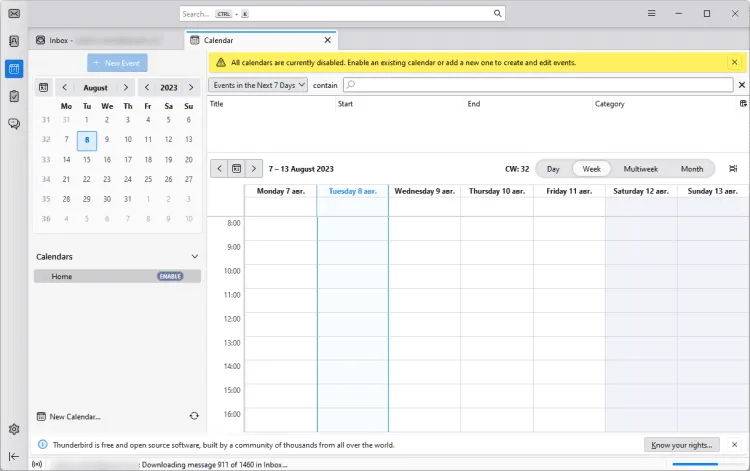Sort events by Start column
Image resolution: width=750 pixels, height=471 pixels.
click(x=400, y=104)
